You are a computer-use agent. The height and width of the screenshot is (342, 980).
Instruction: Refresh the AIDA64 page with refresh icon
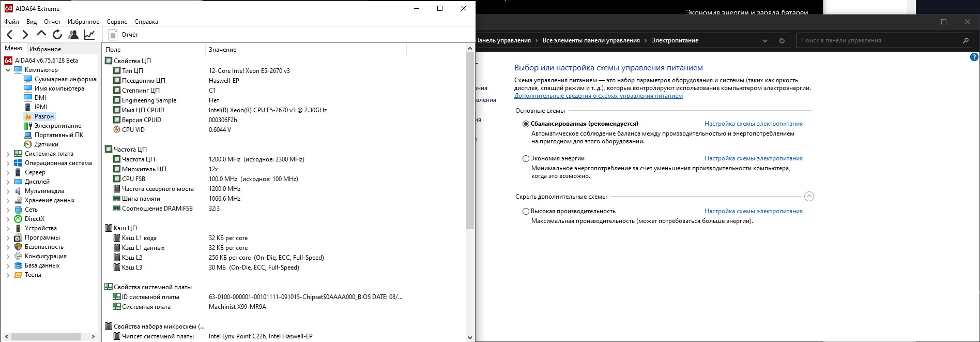(57, 35)
